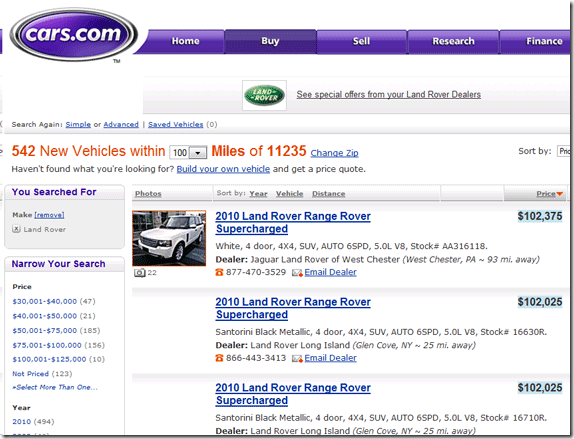Click the Photos column header
The height and width of the screenshot is (439, 574).
(148, 194)
